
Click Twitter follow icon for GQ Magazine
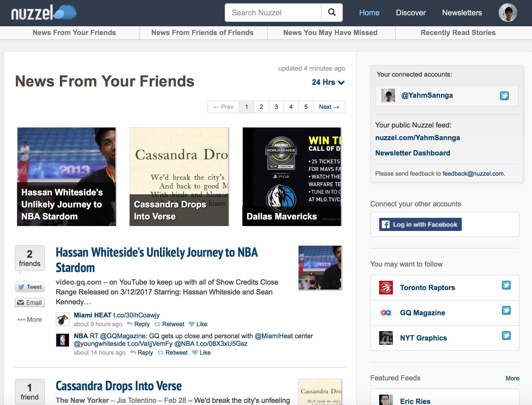(506, 310)
